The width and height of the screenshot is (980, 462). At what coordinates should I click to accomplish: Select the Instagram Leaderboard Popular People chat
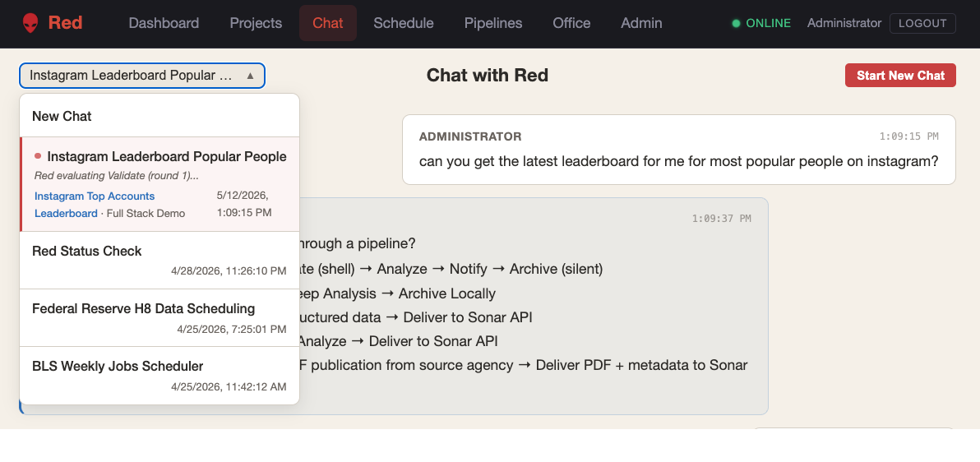click(159, 184)
